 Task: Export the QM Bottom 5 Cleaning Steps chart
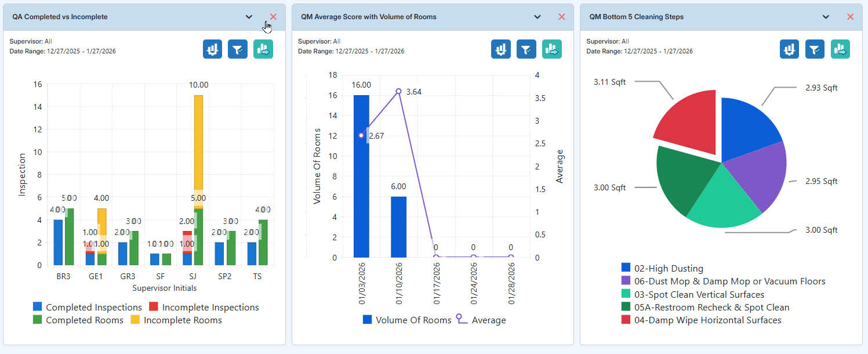(x=840, y=49)
